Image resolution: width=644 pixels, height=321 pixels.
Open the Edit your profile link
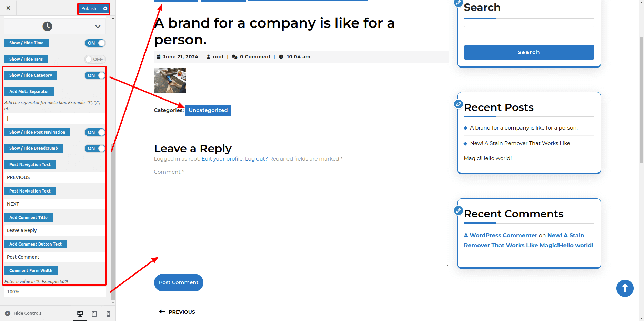point(222,159)
